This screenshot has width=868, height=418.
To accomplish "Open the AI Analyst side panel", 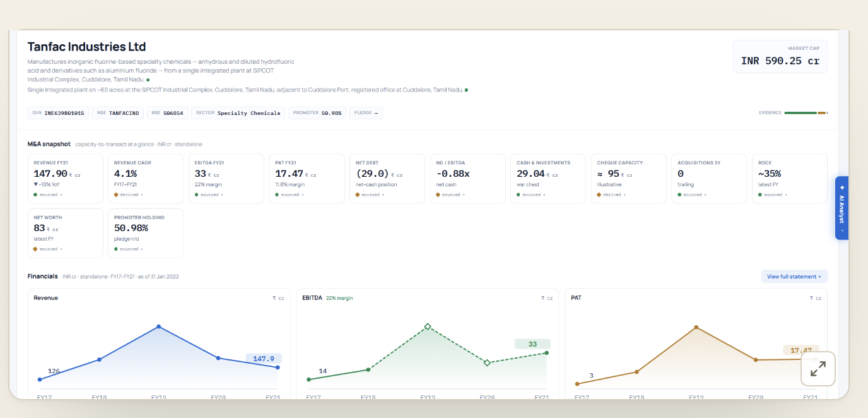I will tap(842, 208).
